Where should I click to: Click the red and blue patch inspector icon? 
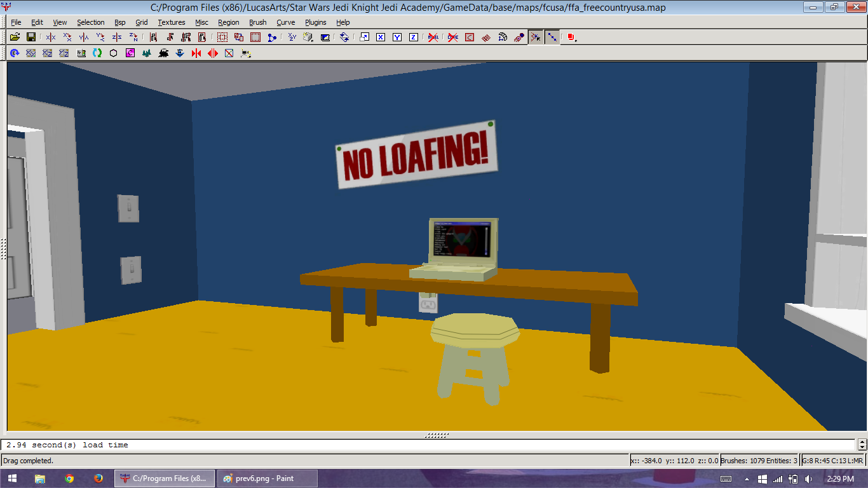[x=519, y=37]
